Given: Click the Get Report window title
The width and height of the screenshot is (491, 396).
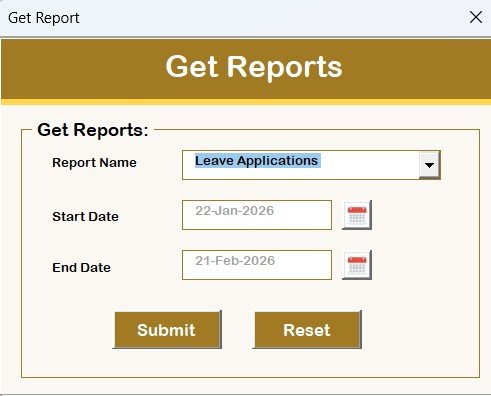Looking at the screenshot, I should pos(44,18).
